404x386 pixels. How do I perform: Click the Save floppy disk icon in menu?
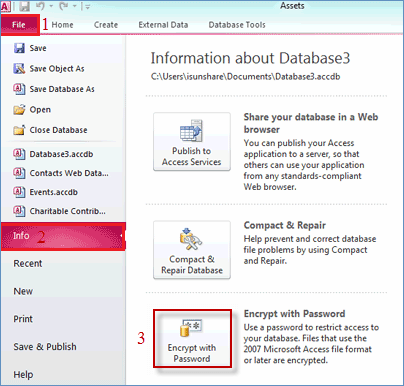click(19, 48)
